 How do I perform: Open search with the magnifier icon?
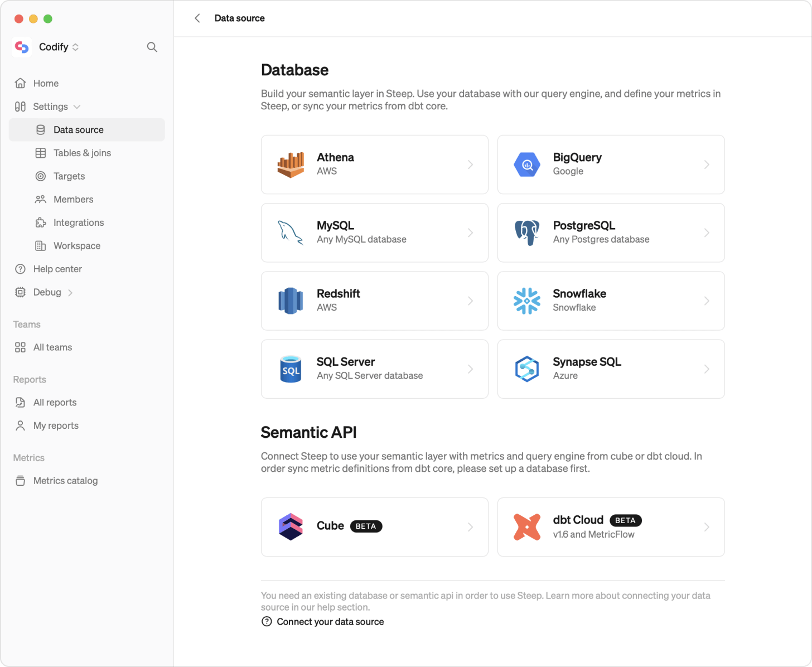tap(152, 47)
